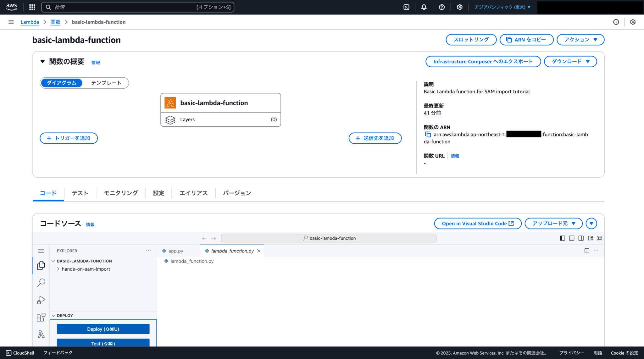
Task: Toggle primary side bar layout icon
Action: pyautogui.click(x=563, y=238)
